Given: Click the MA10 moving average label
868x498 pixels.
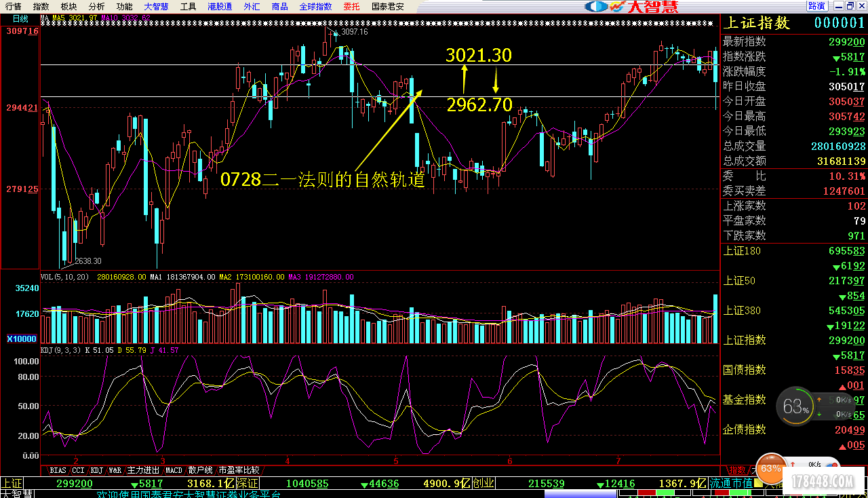Looking at the screenshot, I should pyautogui.click(x=126, y=18).
